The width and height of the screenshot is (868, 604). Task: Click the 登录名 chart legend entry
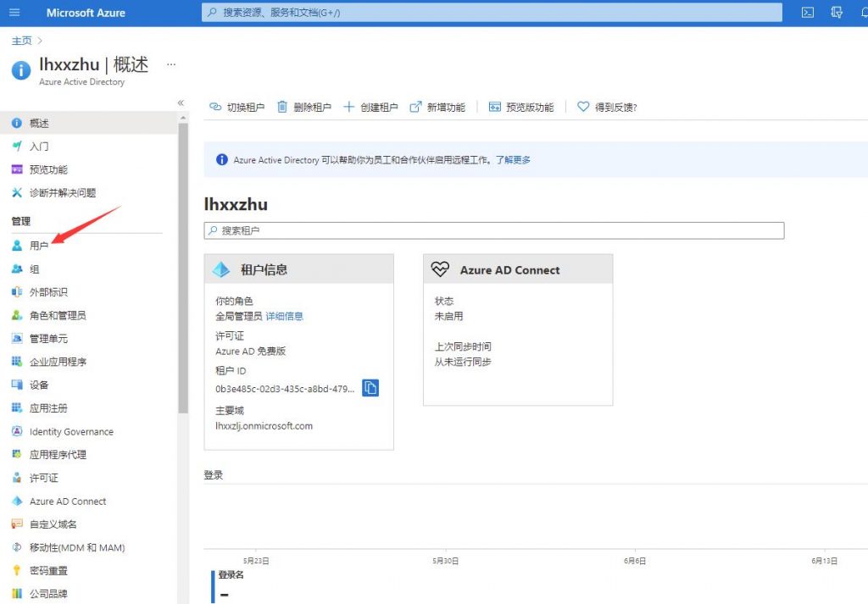click(x=231, y=574)
